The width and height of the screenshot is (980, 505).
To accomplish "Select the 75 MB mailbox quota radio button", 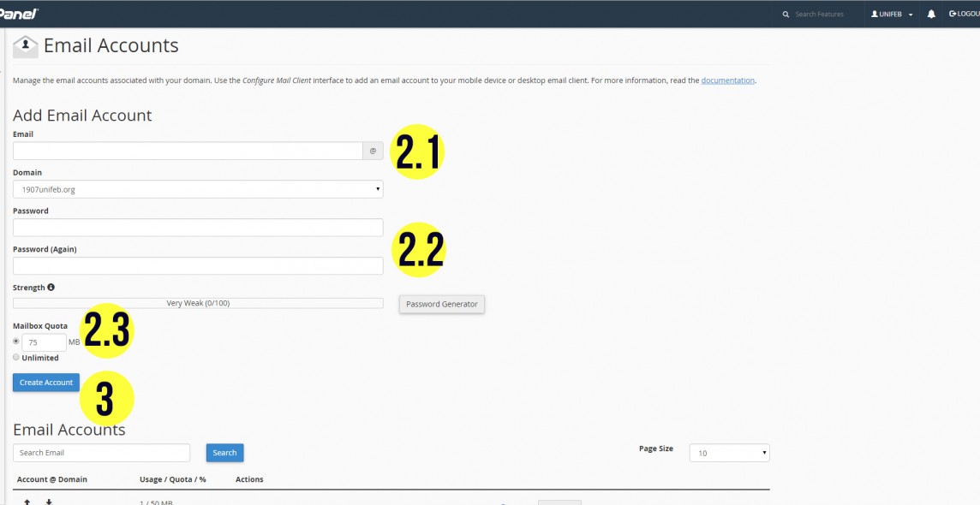I will point(16,342).
